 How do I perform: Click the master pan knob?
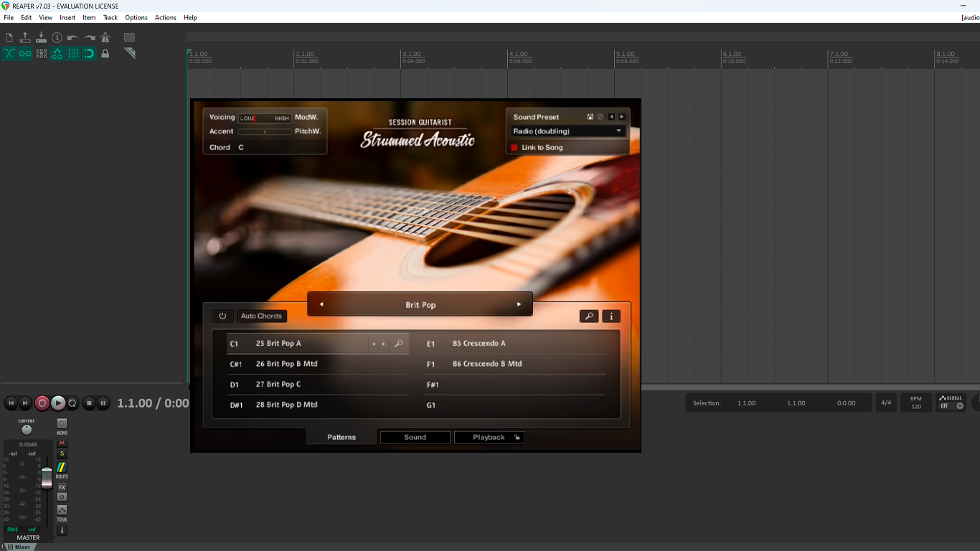pyautogui.click(x=27, y=430)
